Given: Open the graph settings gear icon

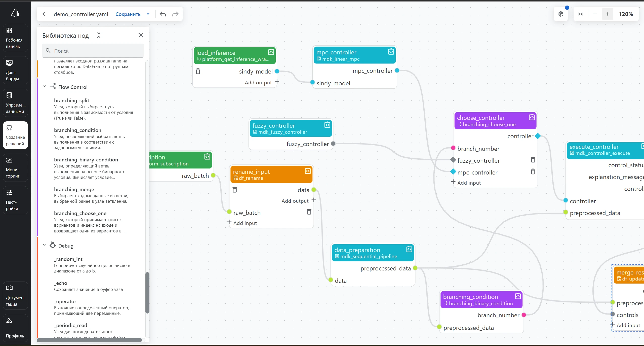Looking at the screenshot, I should (561, 14).
